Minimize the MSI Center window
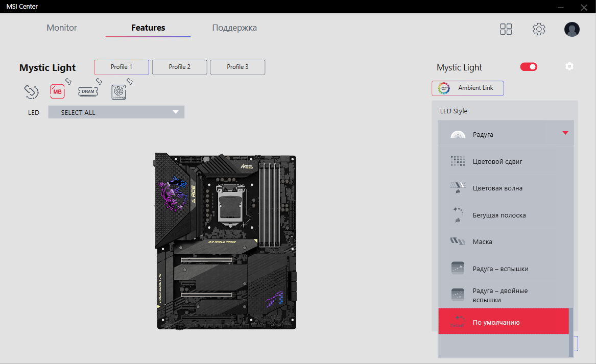Image resolution: width=596 pixels, height=364 pixels. [x=561, y=7]
